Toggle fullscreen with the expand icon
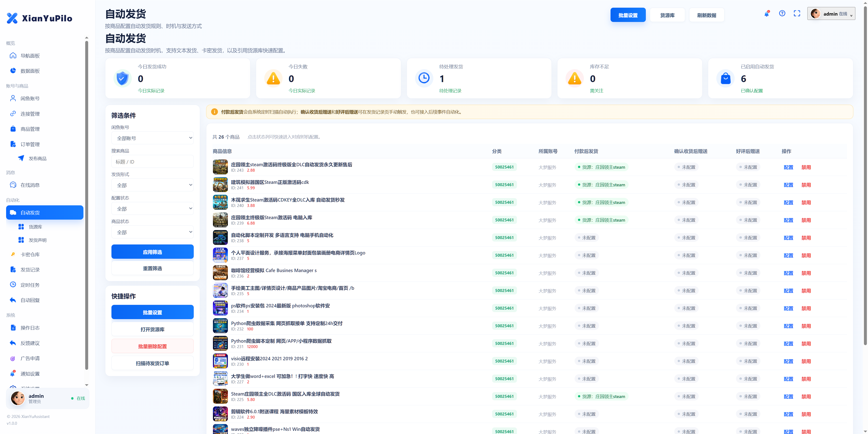 click(797, 14)
